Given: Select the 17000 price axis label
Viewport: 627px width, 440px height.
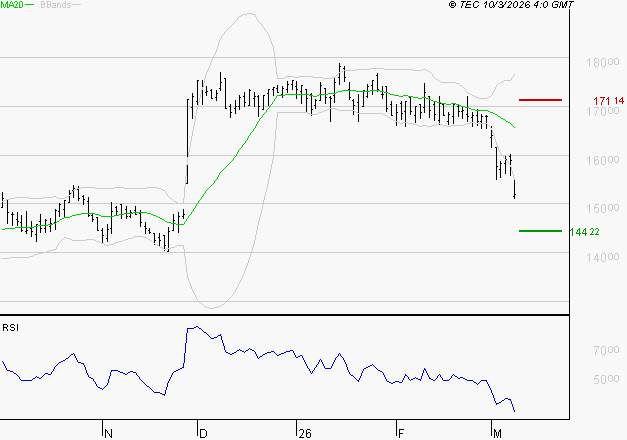Looking at the screenshot, I should tap(603, 112).
